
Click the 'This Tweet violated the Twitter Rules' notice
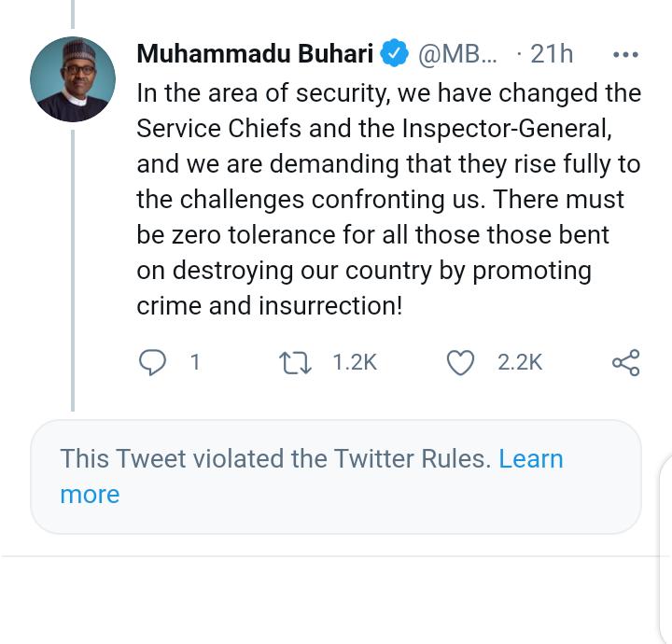274,459
